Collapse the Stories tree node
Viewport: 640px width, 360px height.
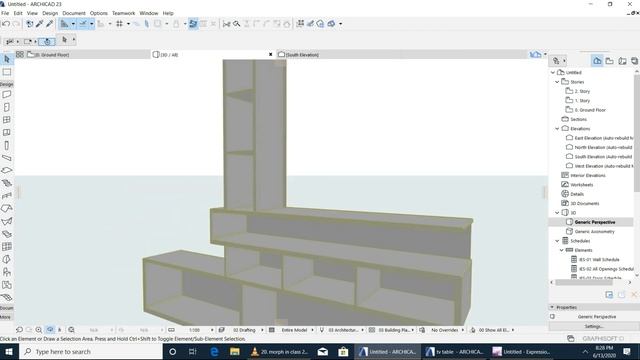pyautogui.click(x=557, y=82)
